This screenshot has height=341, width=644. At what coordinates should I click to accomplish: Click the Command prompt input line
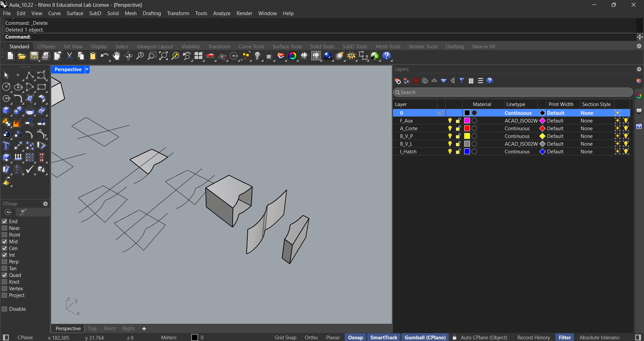pyautogui.click(x=320, y=37)
